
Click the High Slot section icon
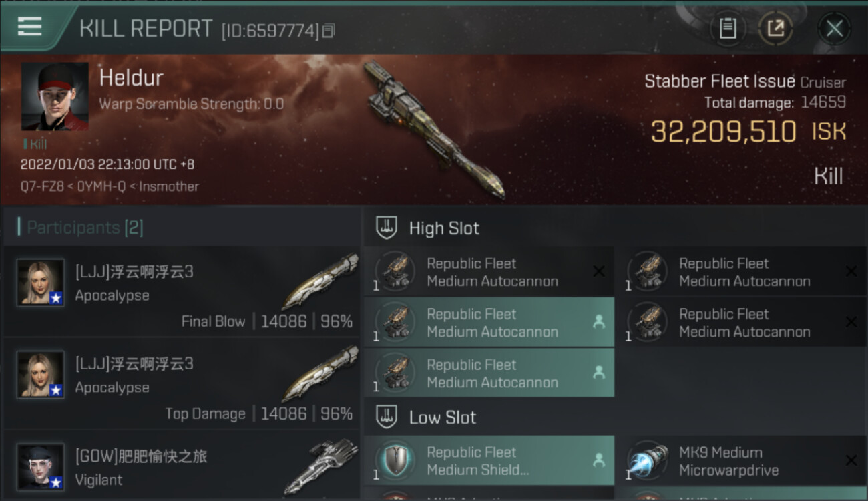(x=387, y=228)
